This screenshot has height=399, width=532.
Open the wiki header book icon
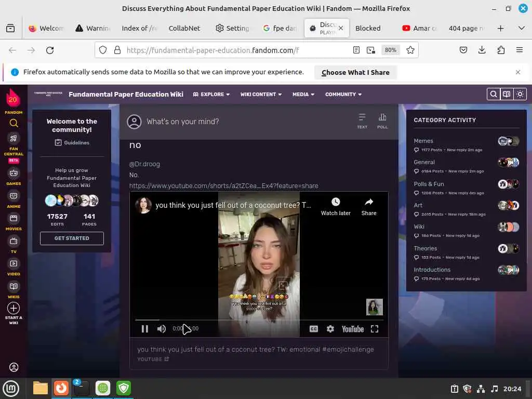coord(507,94)
